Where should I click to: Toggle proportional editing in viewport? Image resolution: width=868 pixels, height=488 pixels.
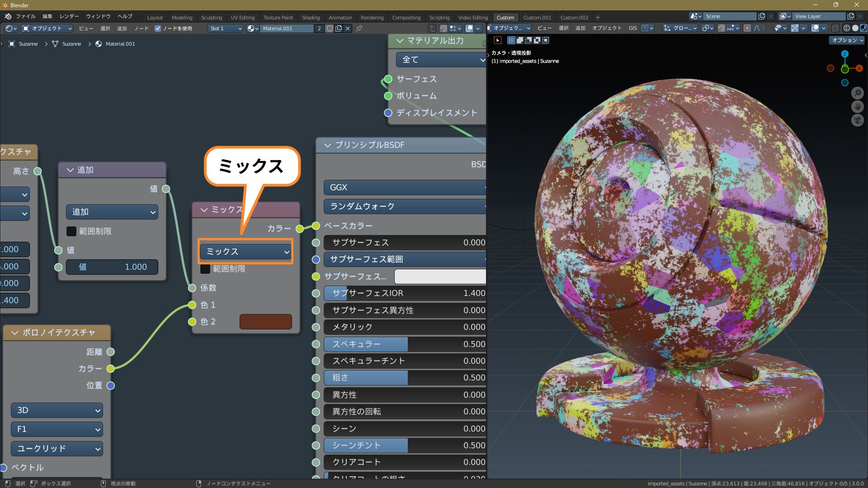pos(747,28)
